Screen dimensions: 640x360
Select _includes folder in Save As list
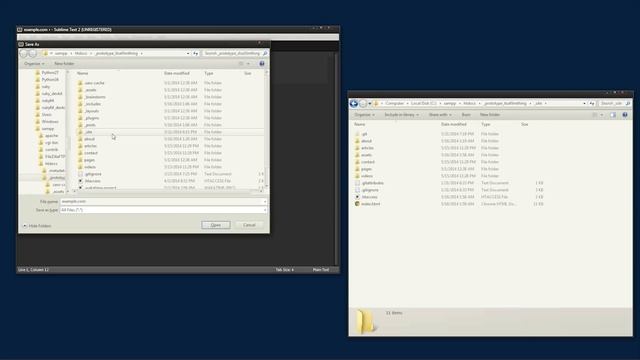pos(93,104)
